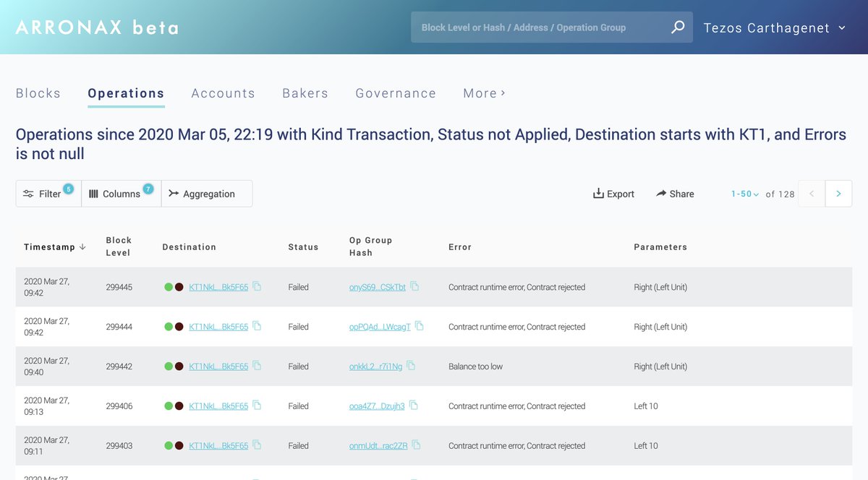The height and width of the screenshot is (480, 868).
Task: Click the Timestamp sort arrow icon
Action: click(x=82, y=247)
